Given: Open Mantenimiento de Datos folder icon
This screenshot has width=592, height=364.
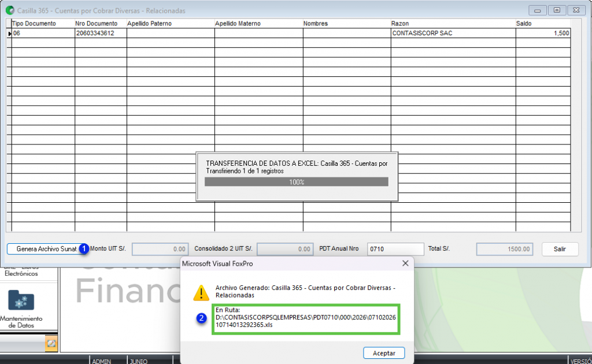Looking at the screenshot, I should (21, 300).
